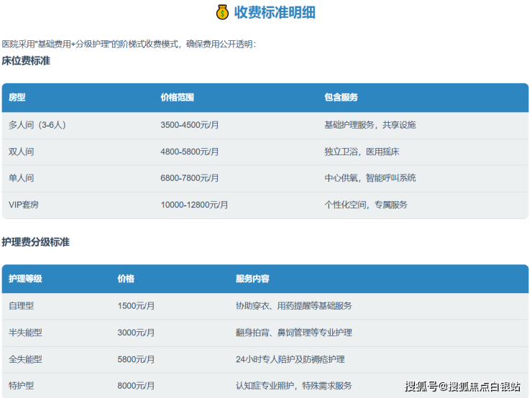
Task: Click the 5800元/月 price for 全失能型
Action: 136,359
